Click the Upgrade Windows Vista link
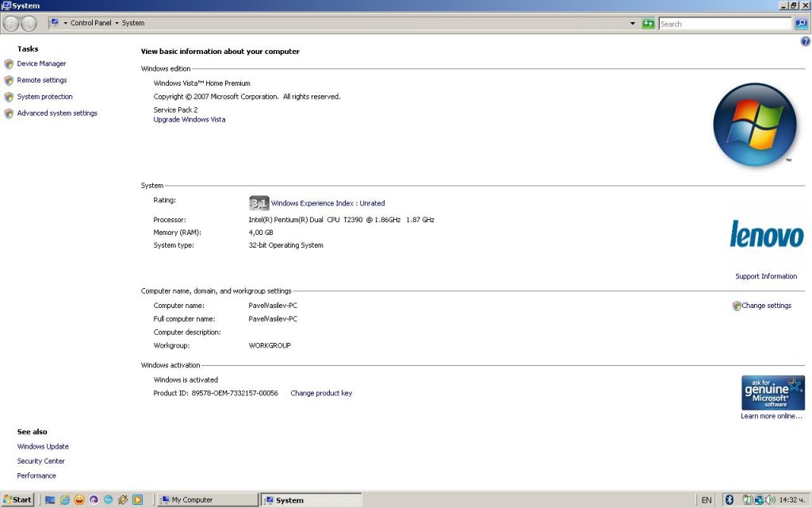This screenshot has width=812, height=508. [190, 120]
